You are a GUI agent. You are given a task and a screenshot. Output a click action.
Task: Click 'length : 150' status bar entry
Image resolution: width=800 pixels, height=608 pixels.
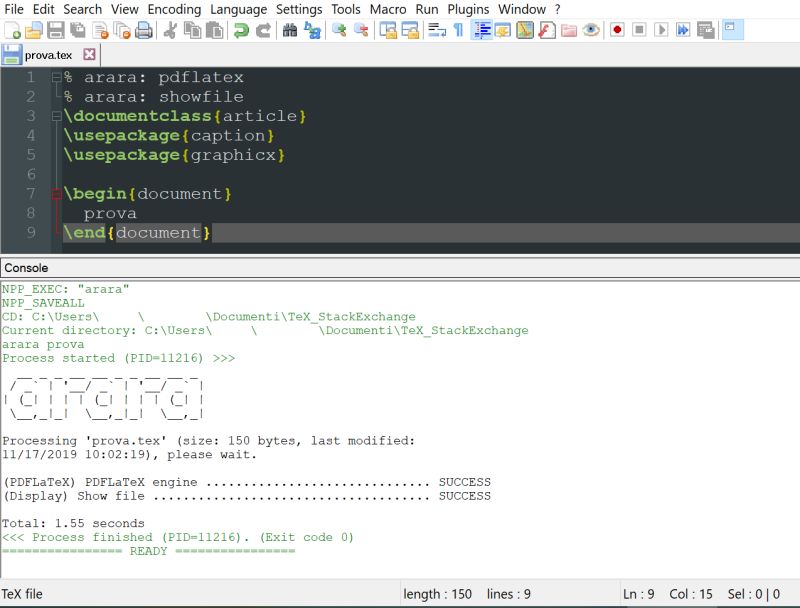coord(437,594)
